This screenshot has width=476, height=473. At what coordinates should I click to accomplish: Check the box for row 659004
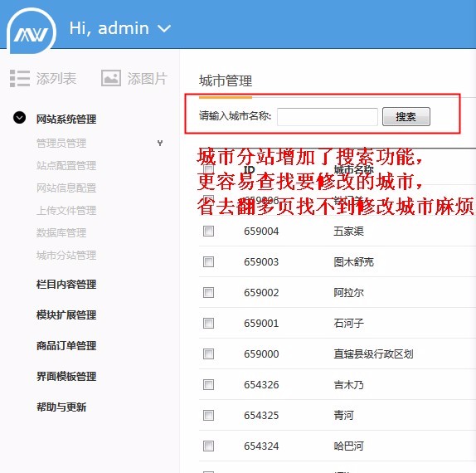click(208, 232)
